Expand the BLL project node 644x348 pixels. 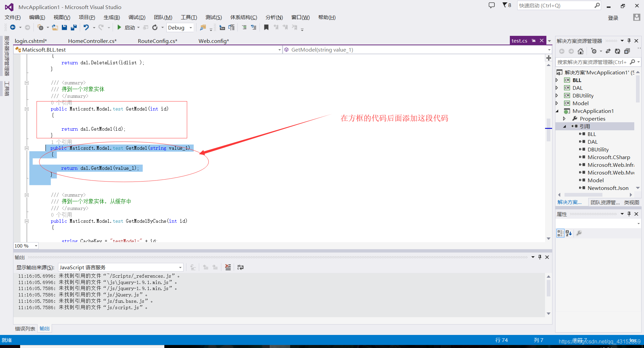(x=557, y=80)
